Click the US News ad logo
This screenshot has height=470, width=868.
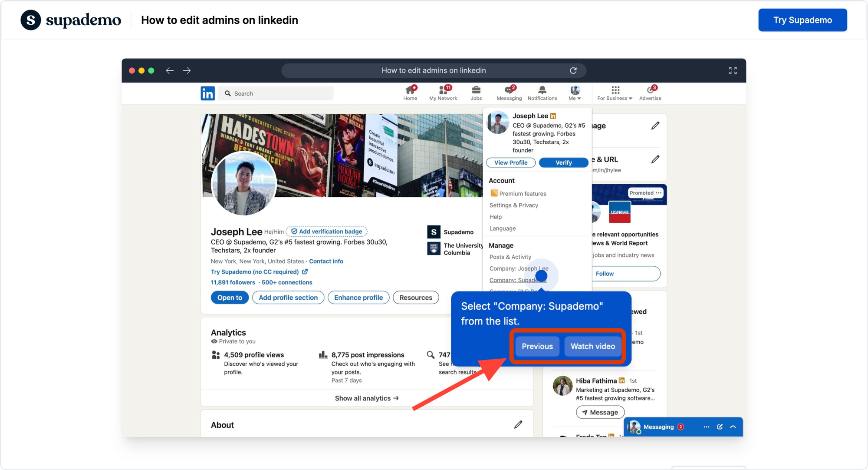click(619, 212)
